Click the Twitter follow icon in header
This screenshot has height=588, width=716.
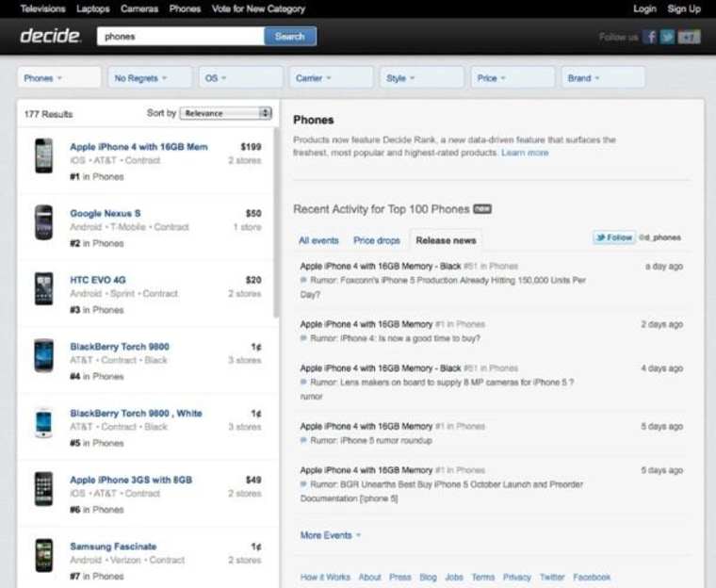click(x=668, y=37)
